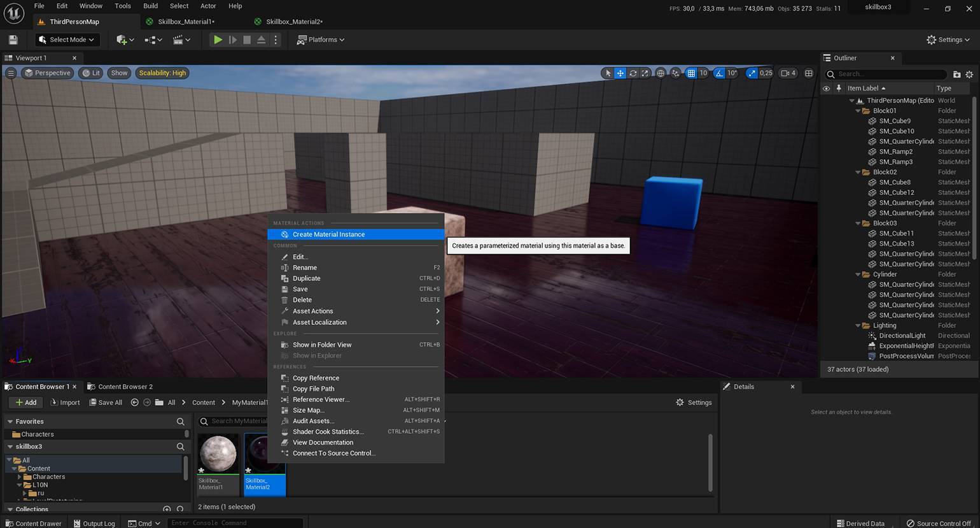Click the Outliner search field

pyautogui.click(x=888, y=75)
